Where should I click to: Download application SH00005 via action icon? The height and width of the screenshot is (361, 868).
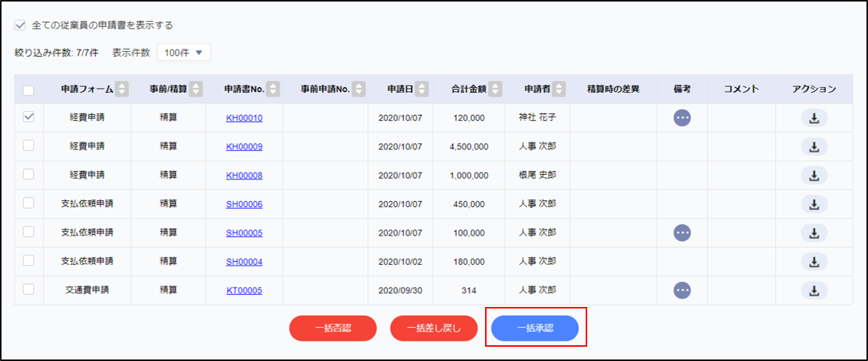(x=814, y=233)
